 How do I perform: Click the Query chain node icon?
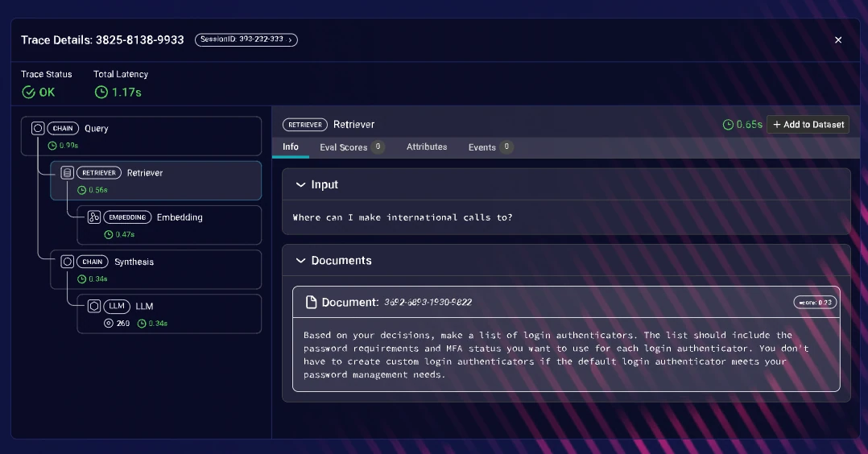tap(38, 129)
